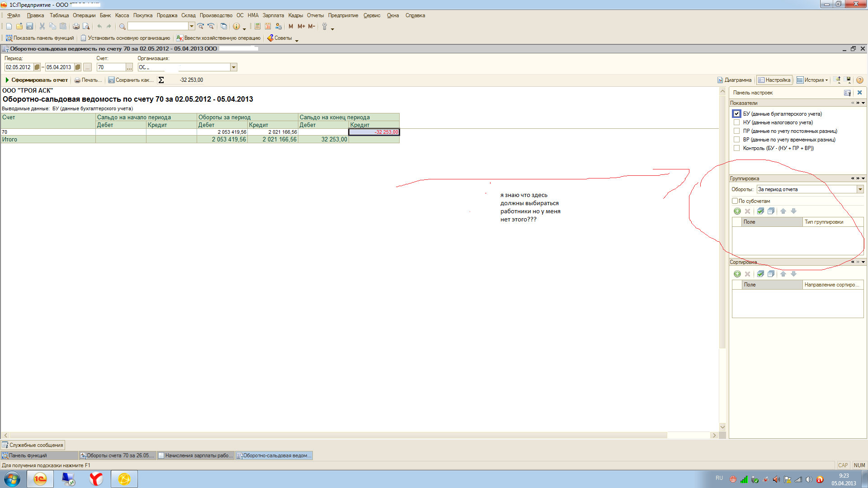Expand the Обороты dropdown list
This screenshot has height=488, width=868.
pyautogui.click(x=860, y=189)
